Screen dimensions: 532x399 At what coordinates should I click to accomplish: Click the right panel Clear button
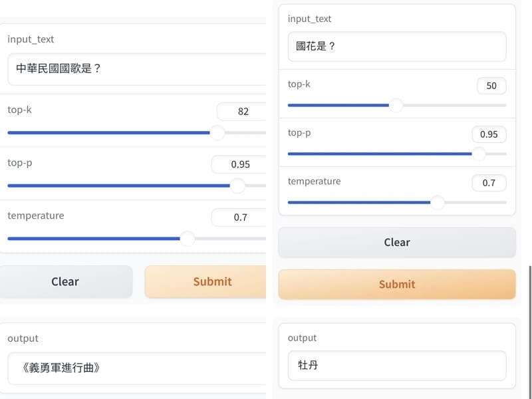397,242
